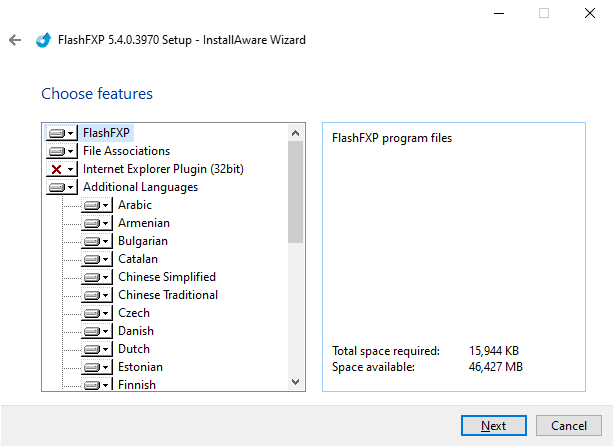Click the red X icon for Internet Explorer Plugin
The width and height of the screenshot is (614, 447).
coord(57,169)
